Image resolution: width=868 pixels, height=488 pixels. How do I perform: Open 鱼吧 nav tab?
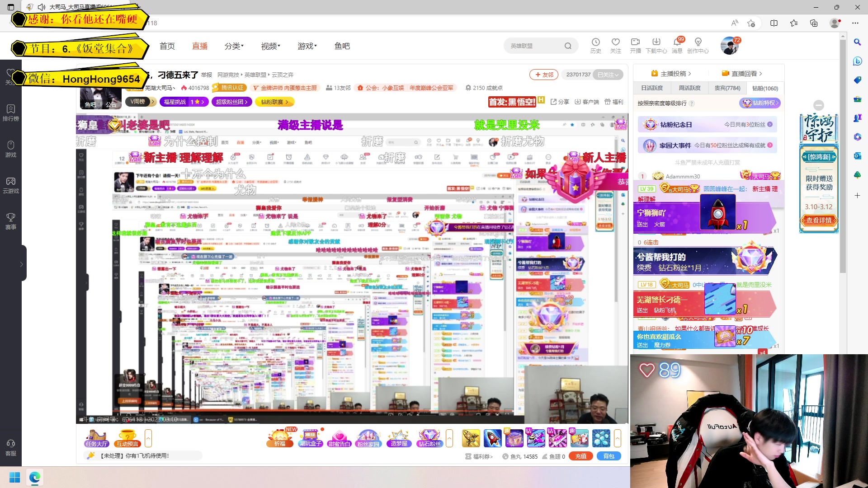pyautogui.click(x=342, y=46)
